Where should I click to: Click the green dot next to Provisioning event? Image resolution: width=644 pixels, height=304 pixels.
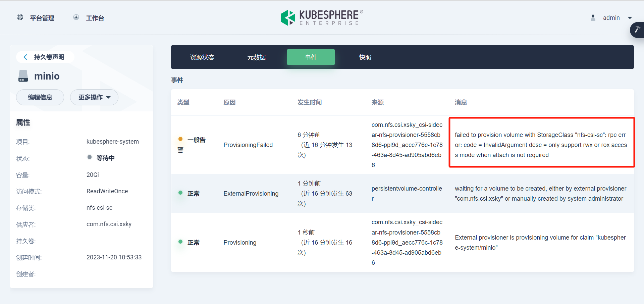tap(180, 242)
